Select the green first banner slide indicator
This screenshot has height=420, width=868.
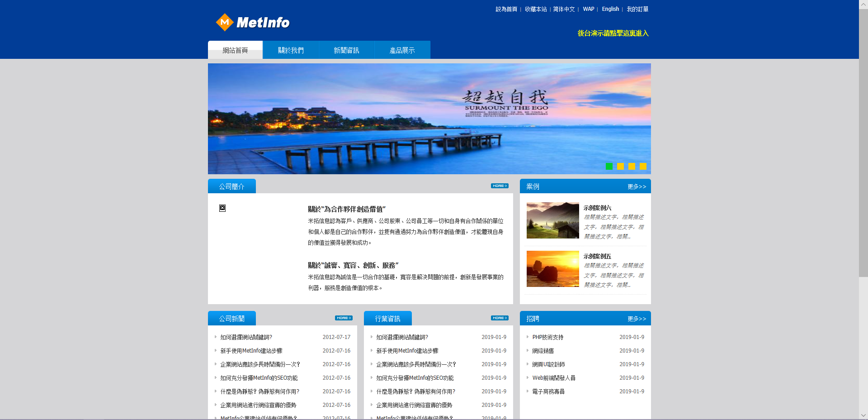pyautogui.click(x=609, y=167)
